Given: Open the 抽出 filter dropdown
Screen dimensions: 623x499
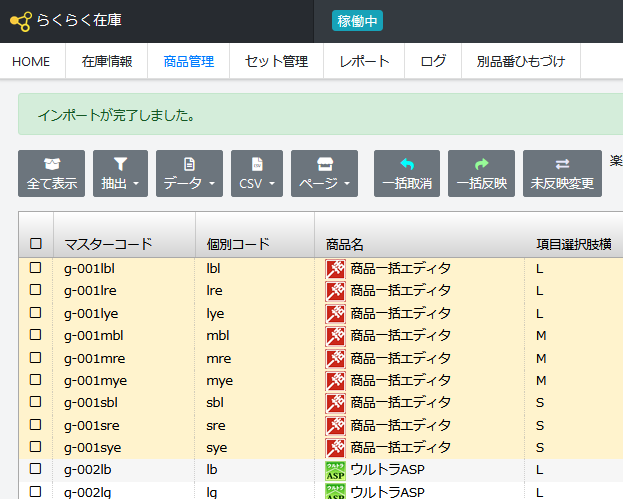Looking at the screenshot, I should click(x=120, y=174).
